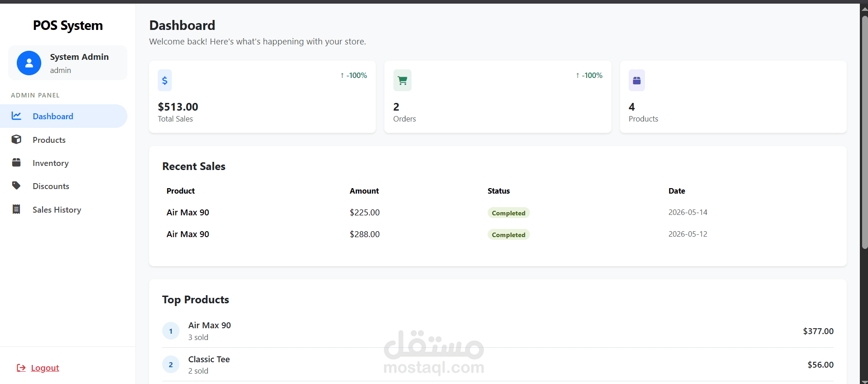The height and width of the screenshot is (384, 868).
Task: Click the $513.00 Total Sales value
Action: (x=178, y=107)
